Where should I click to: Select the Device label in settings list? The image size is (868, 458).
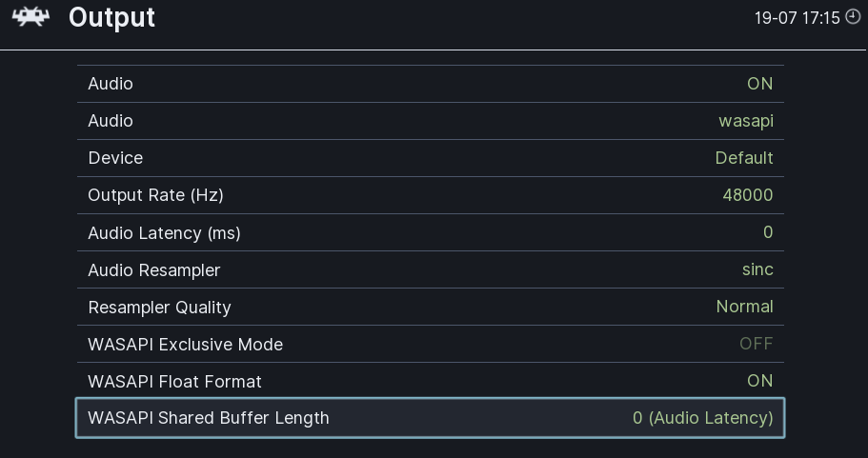pyautogui.click(x=115, y=158)
